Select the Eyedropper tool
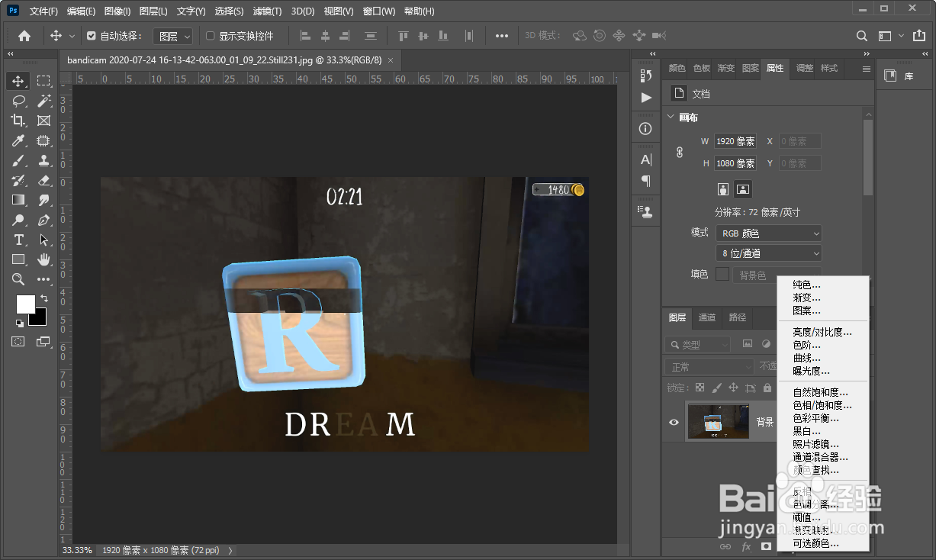Screen dimensions: 936x560 tap(19, 140)
